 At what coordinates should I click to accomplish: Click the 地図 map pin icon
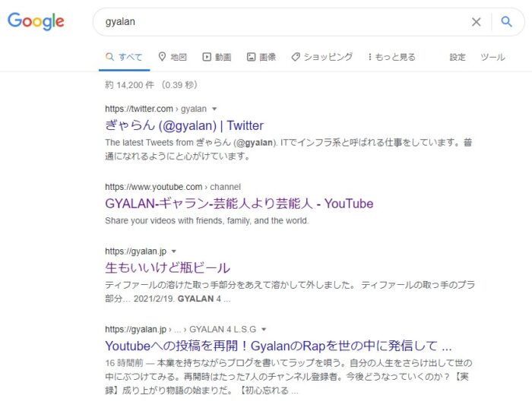162,57
